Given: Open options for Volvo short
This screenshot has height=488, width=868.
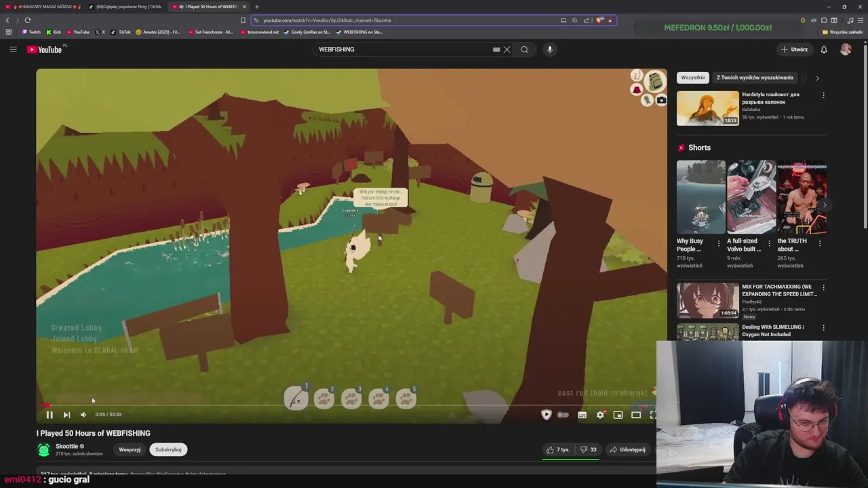Looking at the screenshot, I should click(x=769, y=243).
